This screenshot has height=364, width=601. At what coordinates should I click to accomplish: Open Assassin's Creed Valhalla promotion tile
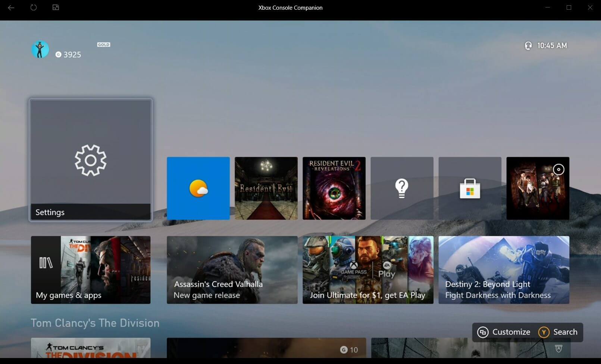(232, 270)
